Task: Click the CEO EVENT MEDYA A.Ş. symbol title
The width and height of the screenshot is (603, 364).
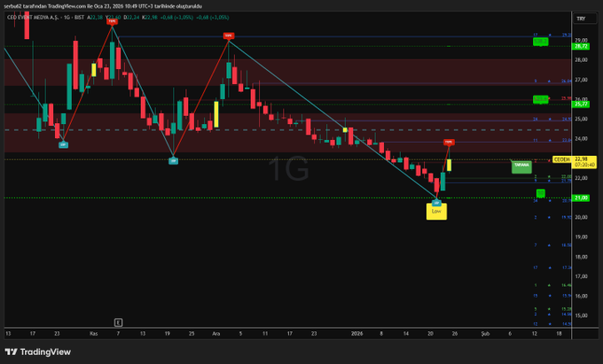Action: [32, 18]
